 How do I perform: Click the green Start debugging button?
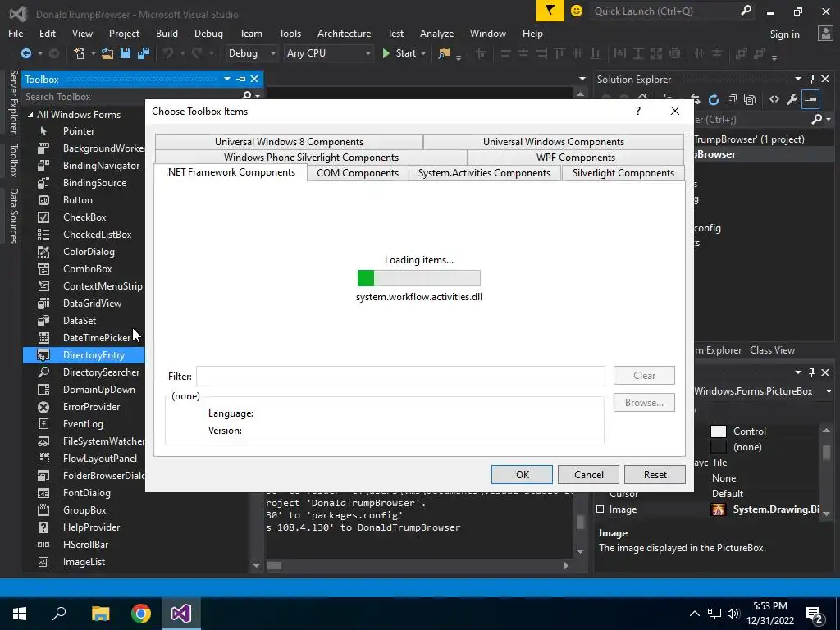point(399,53)
